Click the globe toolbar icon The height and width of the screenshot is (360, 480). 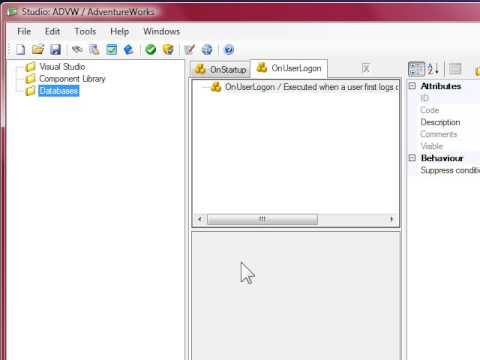coord(207,50)
